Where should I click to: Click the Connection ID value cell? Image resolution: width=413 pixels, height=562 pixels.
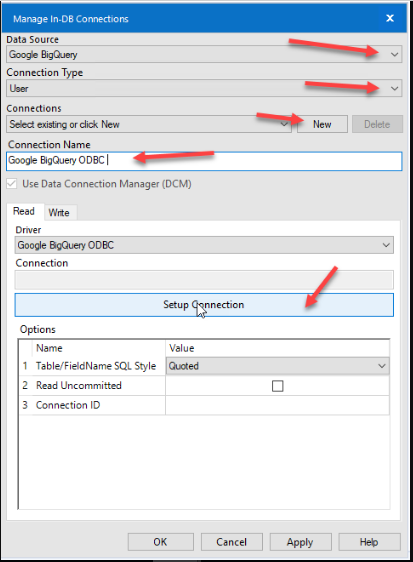pyautogui.click(x=277, y=405)
